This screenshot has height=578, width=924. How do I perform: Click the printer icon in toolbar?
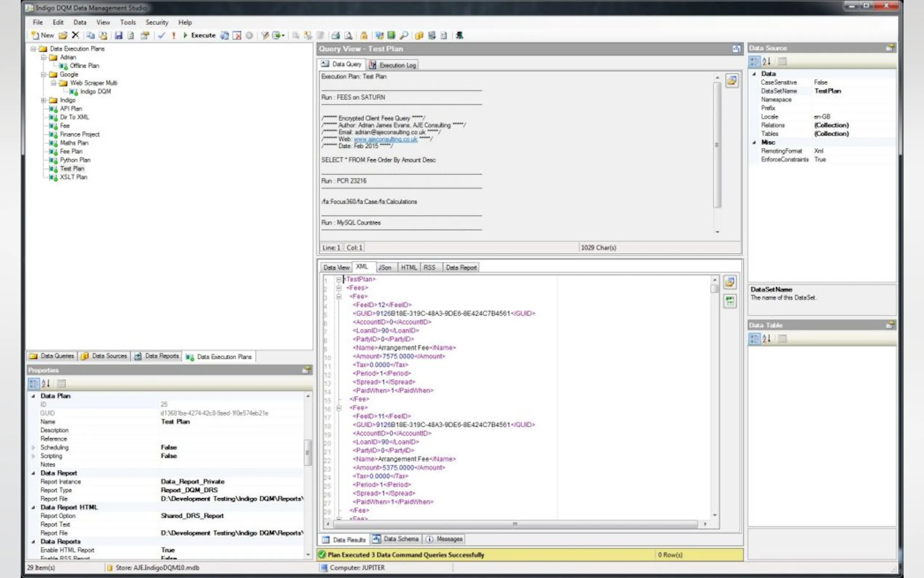pyautogui.click(x=335, y=36)
